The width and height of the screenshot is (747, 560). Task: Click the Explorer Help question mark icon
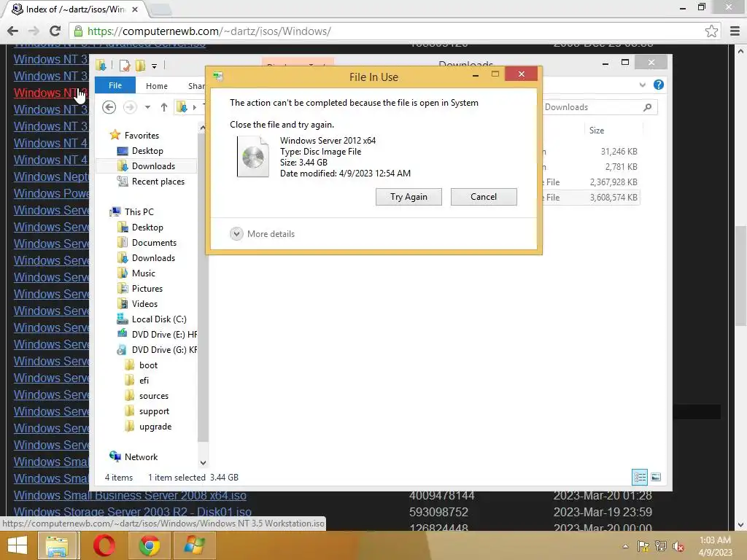659,85
